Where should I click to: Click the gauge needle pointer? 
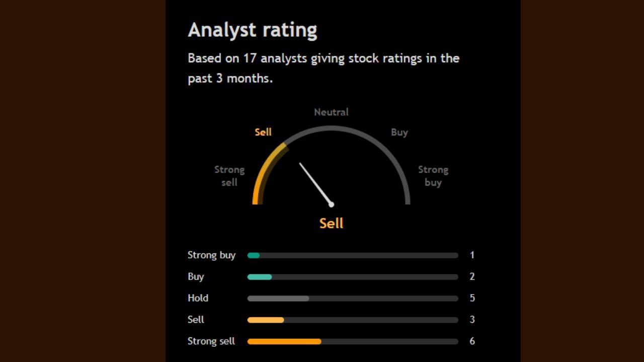click(315, 184)
